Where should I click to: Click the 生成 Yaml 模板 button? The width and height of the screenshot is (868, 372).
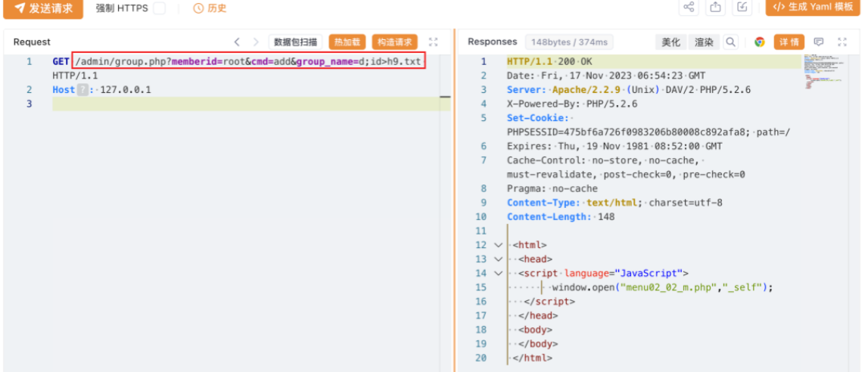813,8
